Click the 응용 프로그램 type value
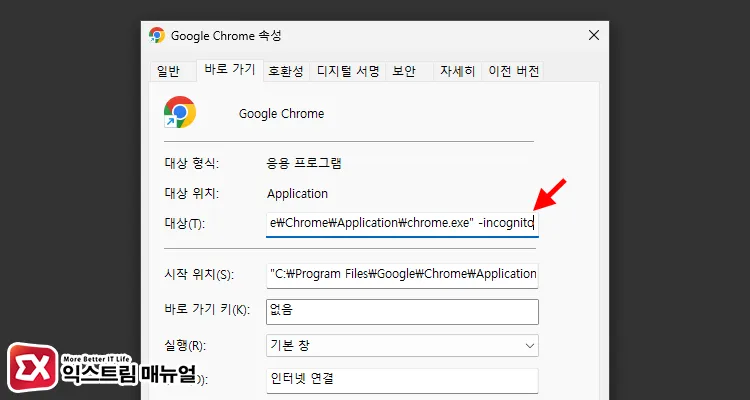The height and width of the screenshot is (400, 750). click(x=304, y=164)
